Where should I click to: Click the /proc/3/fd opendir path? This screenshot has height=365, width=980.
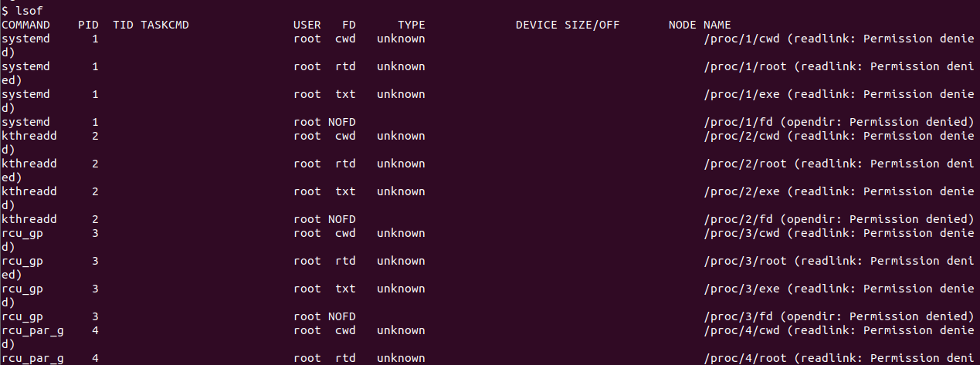(738, 316)
